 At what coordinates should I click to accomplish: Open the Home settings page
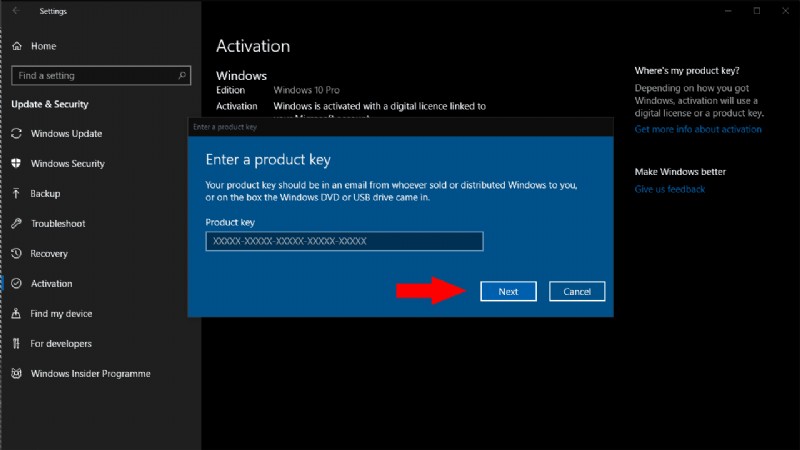pyautogui.click(x=43, y=46)
